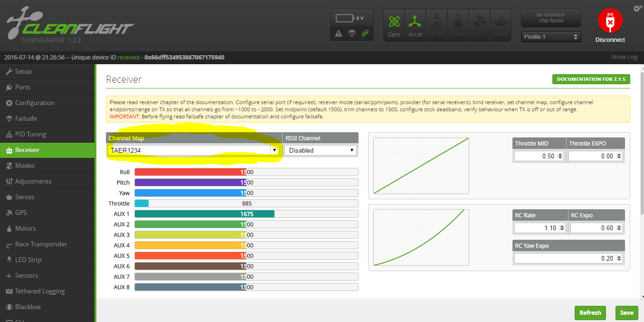The image size is (644, 322).
Task: Click the battery voltage indicator
Action: tap(350, 18)
